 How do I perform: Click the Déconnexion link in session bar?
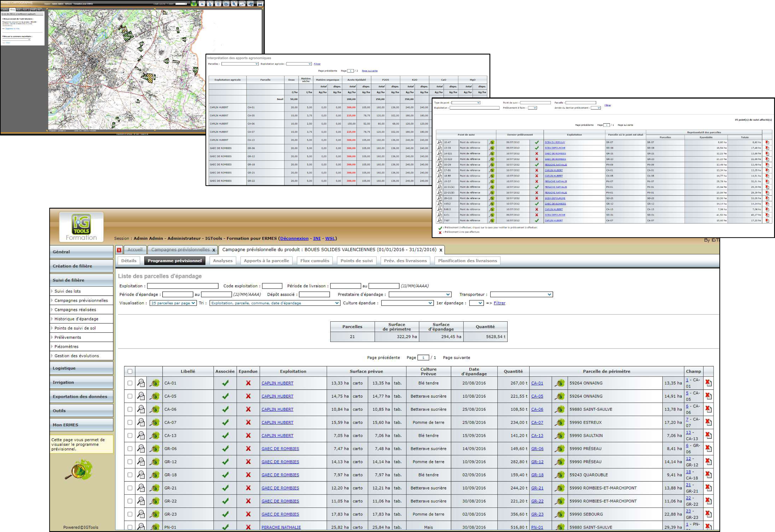(294, 238)
